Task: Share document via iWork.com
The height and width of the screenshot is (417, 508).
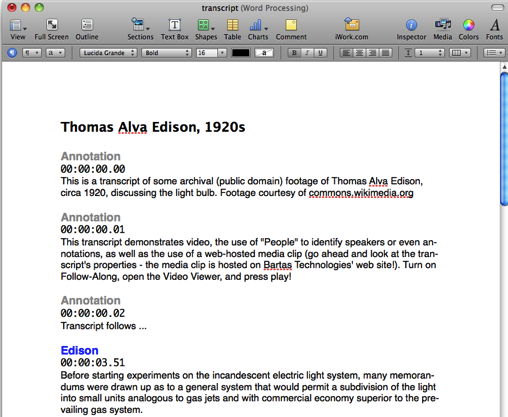Action: (352, 29)
